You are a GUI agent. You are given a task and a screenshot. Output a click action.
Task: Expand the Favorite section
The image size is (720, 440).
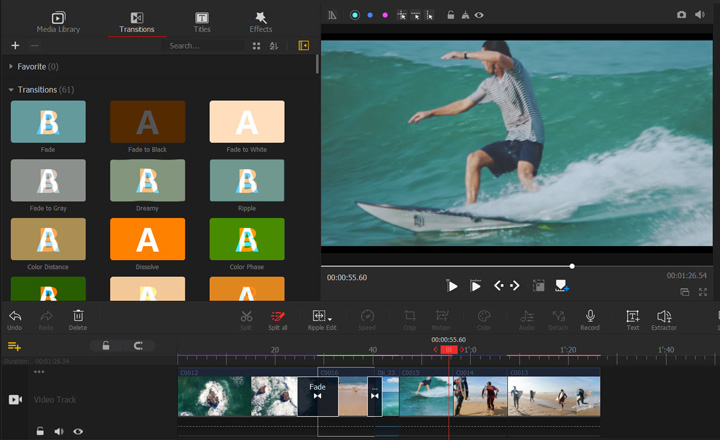(x=11, y=66)
